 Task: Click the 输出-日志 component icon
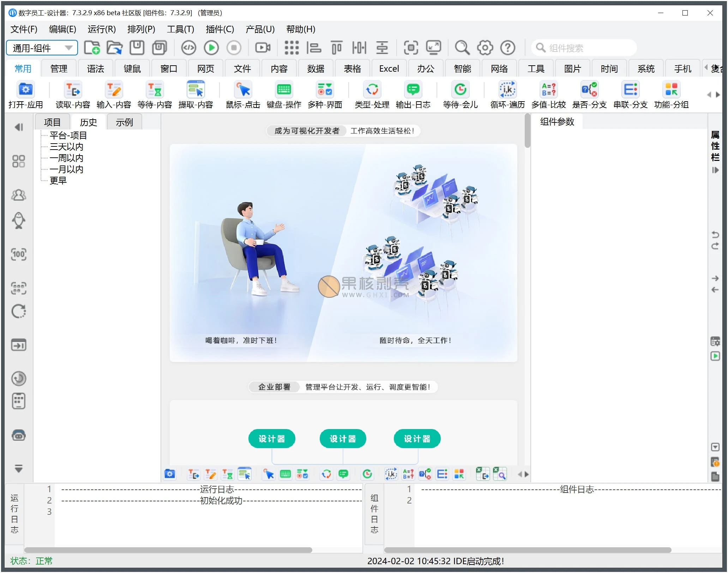click(413, 90)
